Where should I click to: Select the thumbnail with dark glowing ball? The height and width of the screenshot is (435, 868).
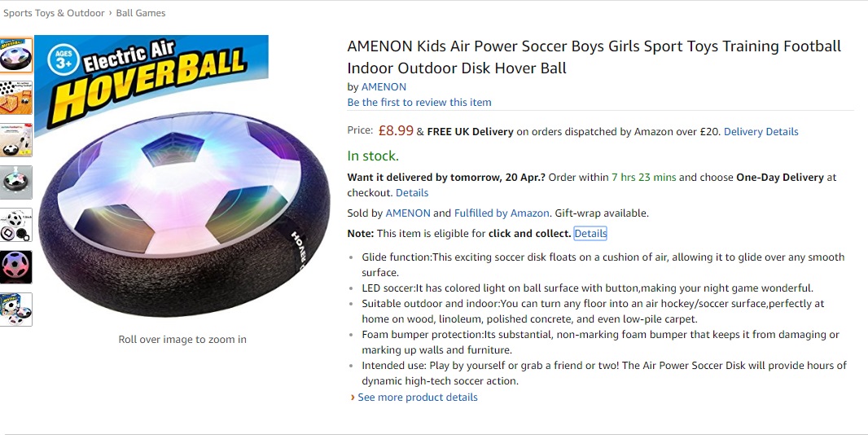pyautogui.click(x=16, y=267)
